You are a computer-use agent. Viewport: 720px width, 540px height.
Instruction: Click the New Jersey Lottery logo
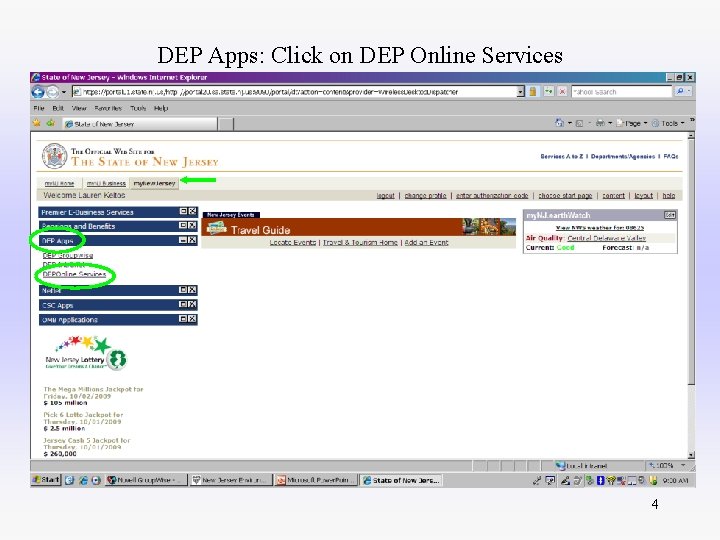point(86,353)
